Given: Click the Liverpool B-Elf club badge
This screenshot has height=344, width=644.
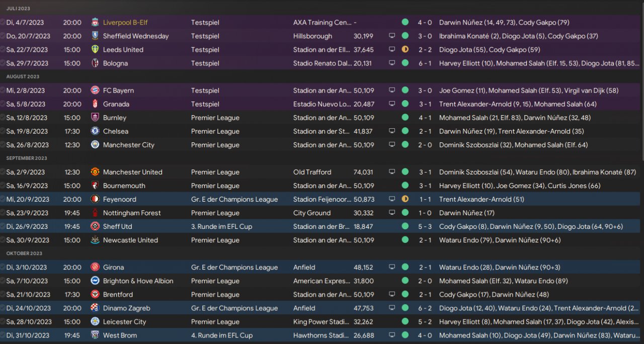Looking at the screenshot, I should point(95,23).
